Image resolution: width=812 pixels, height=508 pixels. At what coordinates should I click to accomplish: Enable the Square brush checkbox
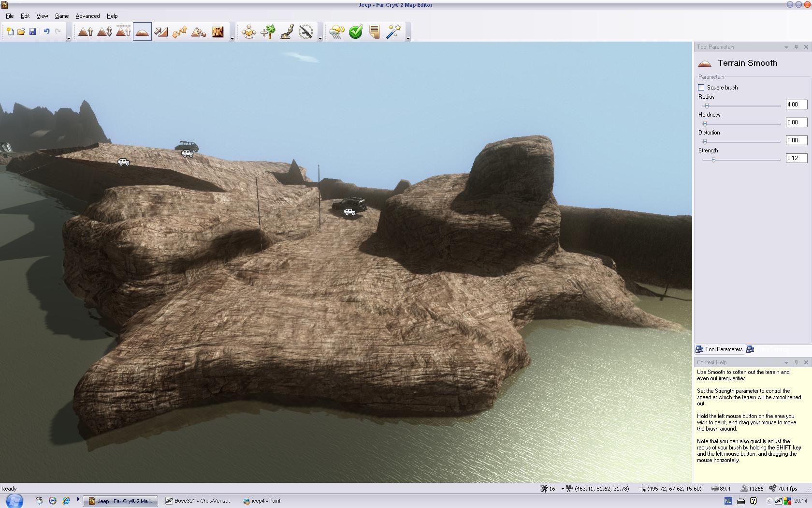point(701,88)
